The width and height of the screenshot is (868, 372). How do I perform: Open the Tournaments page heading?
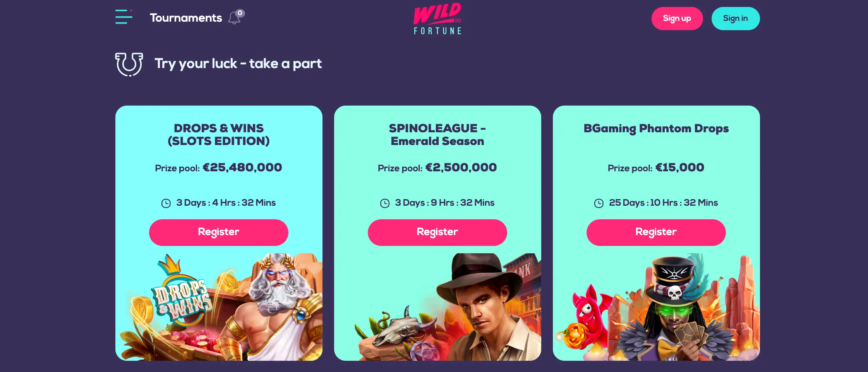[186, 18]
